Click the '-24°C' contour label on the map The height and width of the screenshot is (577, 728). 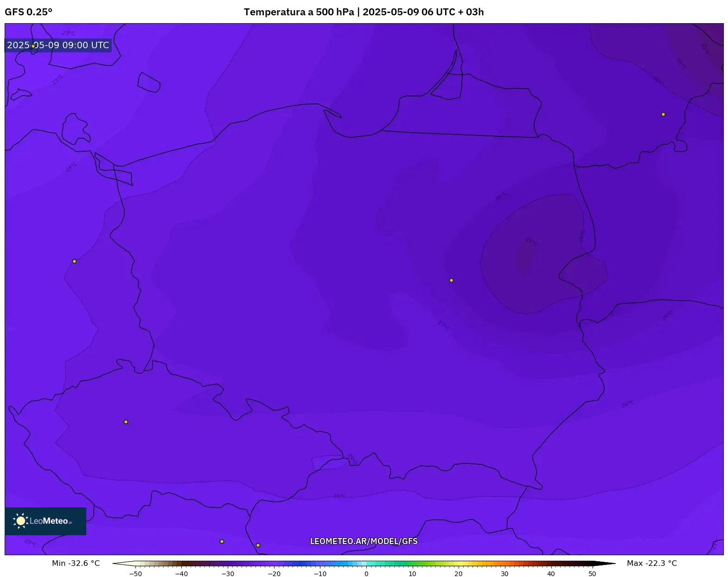pos(71,167)
